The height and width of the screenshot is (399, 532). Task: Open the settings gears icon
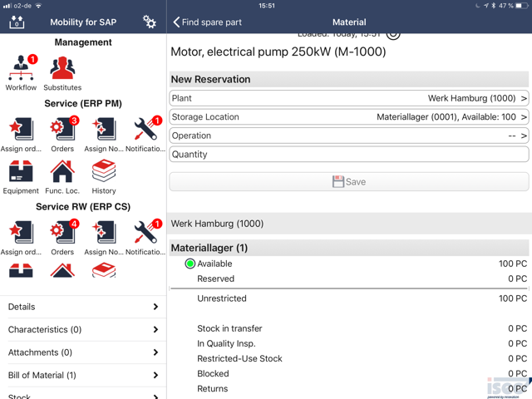(150, 22)
